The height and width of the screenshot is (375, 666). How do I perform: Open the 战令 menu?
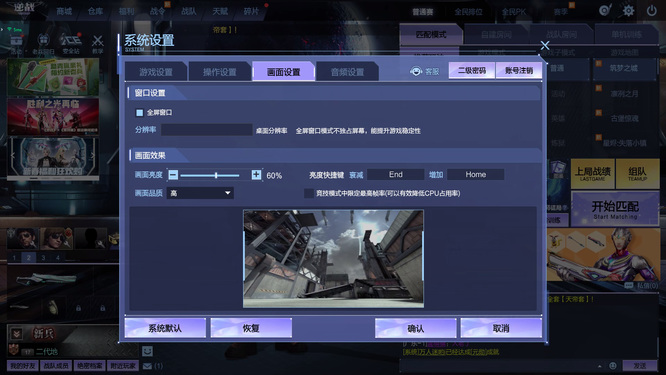click(158, 11)
